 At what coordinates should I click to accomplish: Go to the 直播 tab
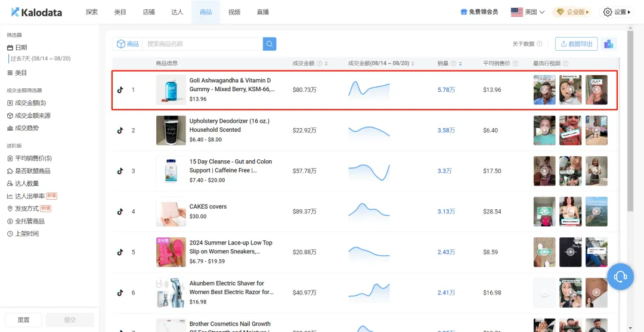coord(262,12)
